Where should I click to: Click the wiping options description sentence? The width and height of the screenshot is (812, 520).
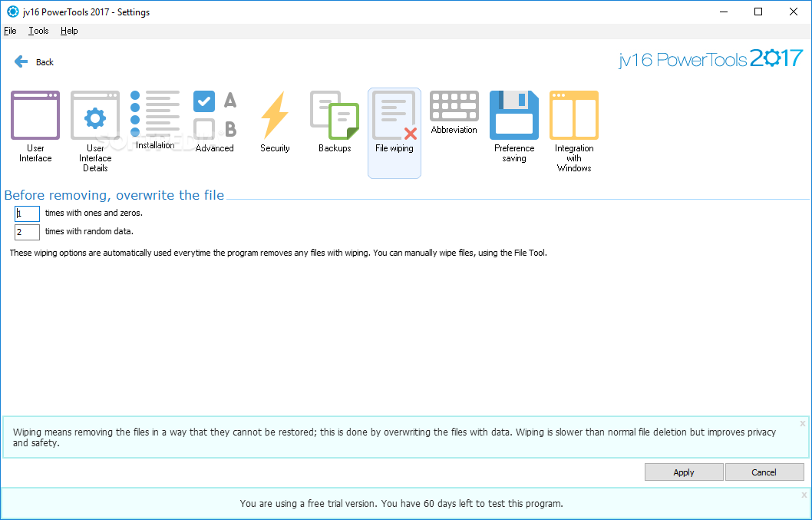click(278, 253)
